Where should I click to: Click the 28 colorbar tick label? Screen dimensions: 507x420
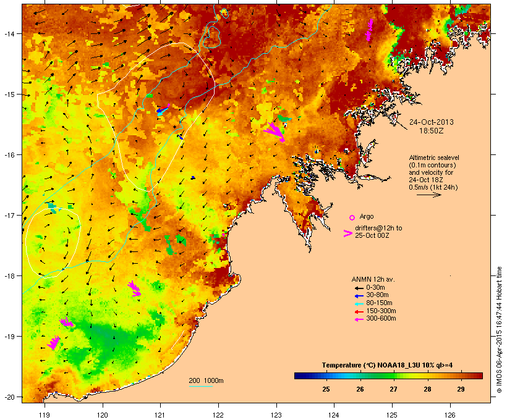[x=427, y=389]
